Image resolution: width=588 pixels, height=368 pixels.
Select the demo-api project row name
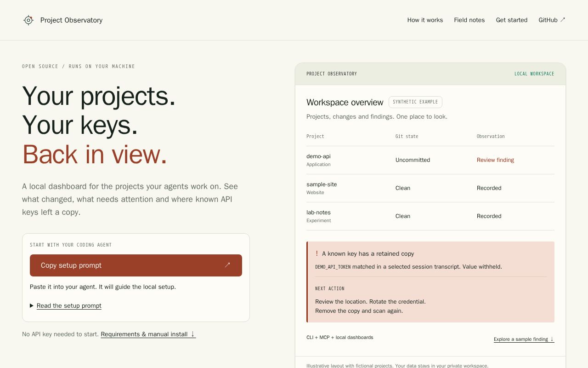coord(318,156)
